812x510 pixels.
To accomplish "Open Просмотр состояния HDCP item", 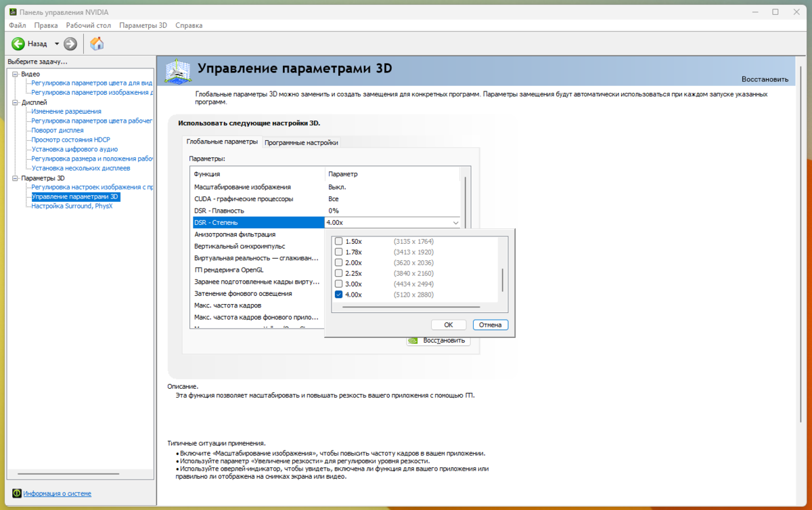I will click(x=70, y=140).
